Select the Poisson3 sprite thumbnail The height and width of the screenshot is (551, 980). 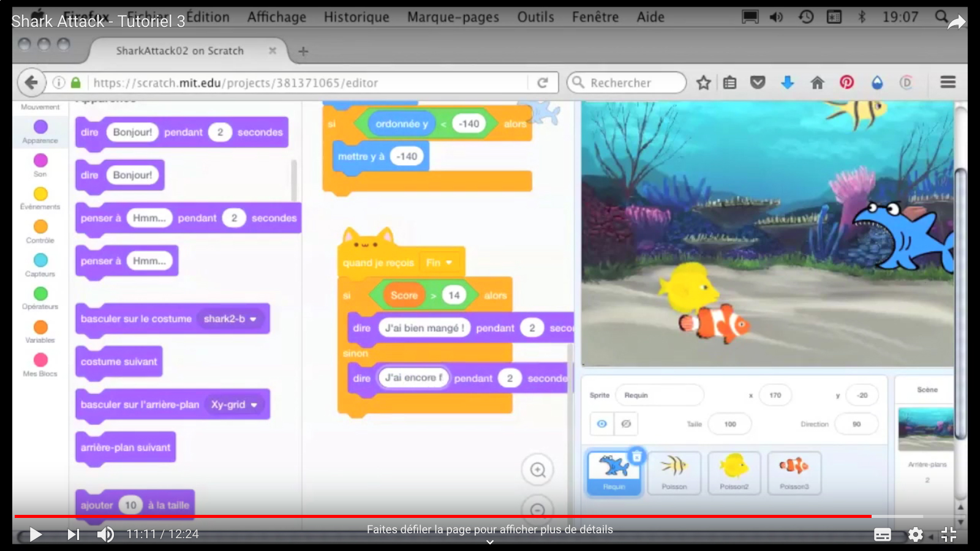(x=794, y=473)
